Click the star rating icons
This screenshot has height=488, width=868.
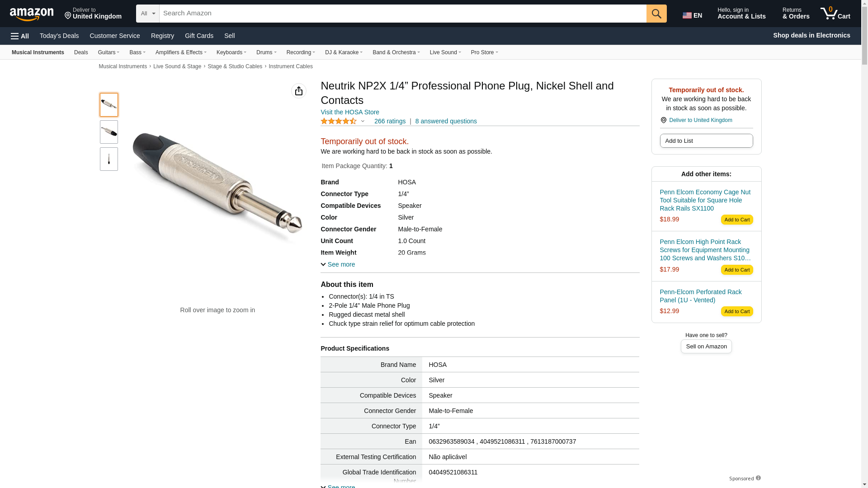(x=339, y=121)
